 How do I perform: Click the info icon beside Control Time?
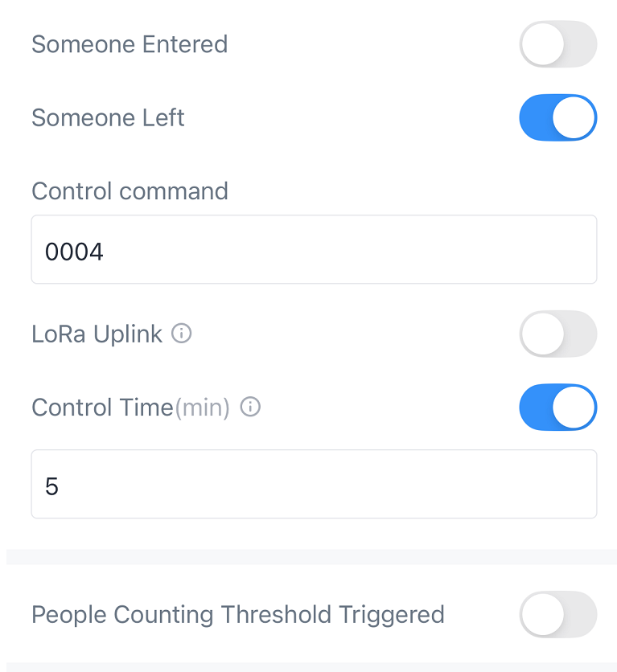(x=251, y=408)
